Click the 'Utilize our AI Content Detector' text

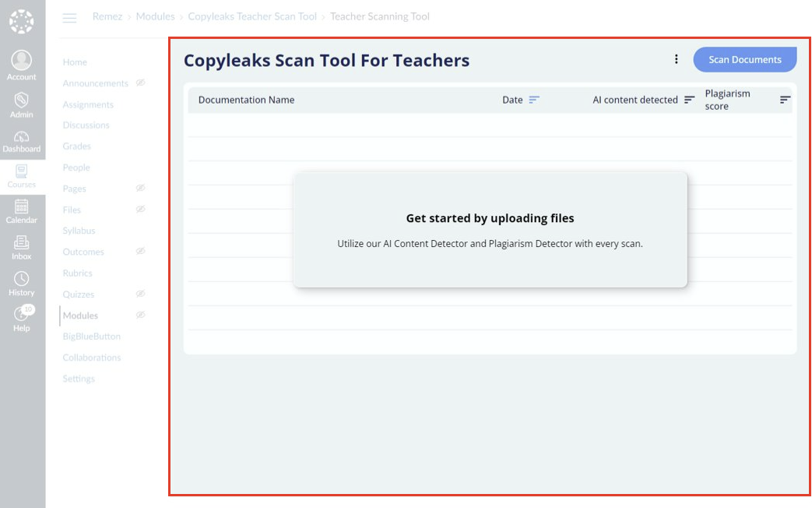click(x=490, y=244)
